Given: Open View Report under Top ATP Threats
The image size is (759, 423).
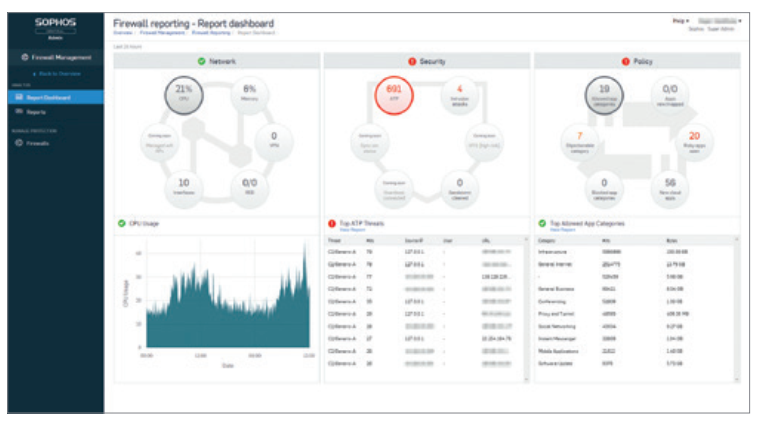Looking at the screenshot, I should [352, 230].
